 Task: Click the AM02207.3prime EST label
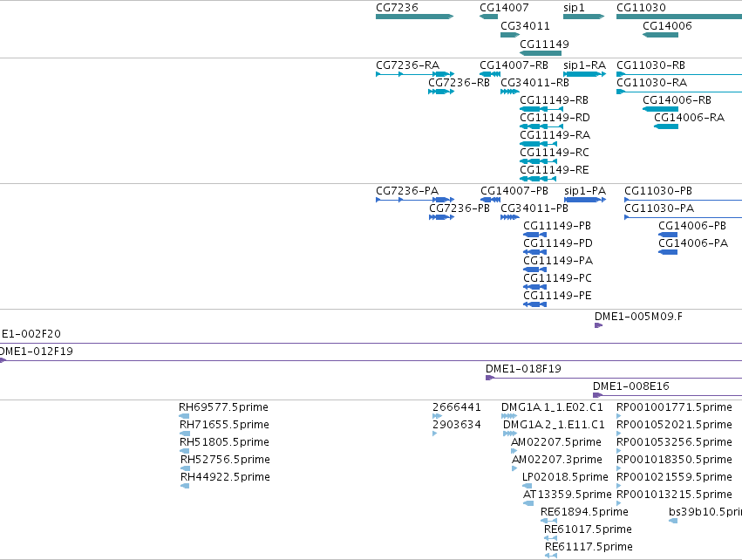557,460
